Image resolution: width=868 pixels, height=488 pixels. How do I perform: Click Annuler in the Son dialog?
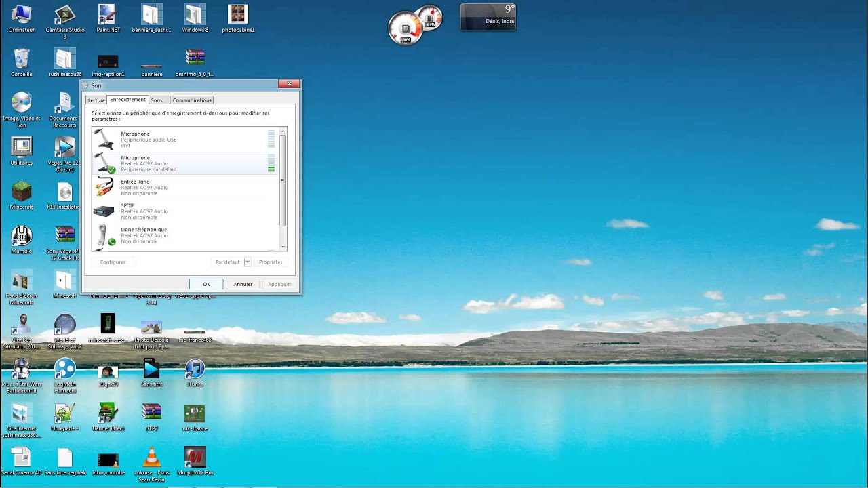point(243,284)
